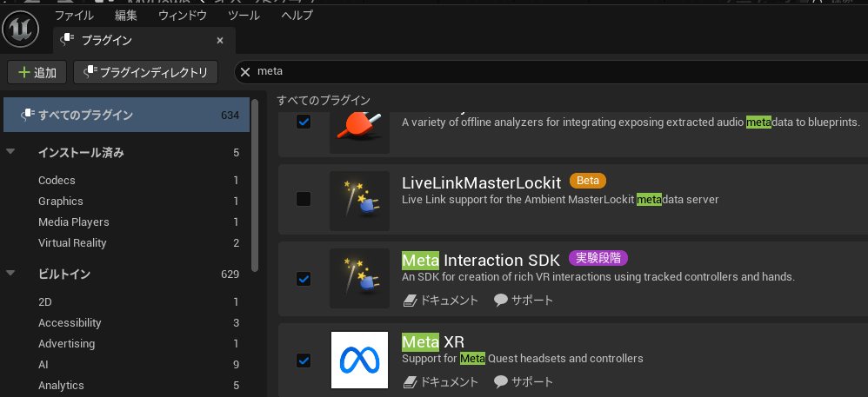Select the 2D category
Viewport: 868px width, 397px height.
tap(45, 302)
